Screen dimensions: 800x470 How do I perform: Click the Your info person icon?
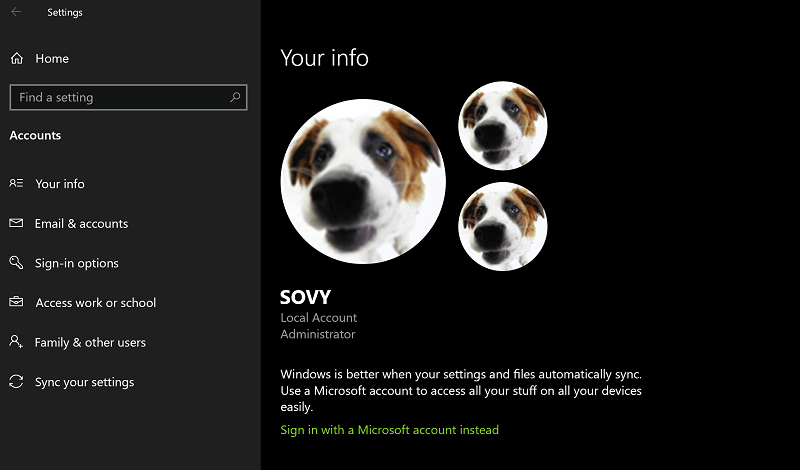click(x=16, y=183)
